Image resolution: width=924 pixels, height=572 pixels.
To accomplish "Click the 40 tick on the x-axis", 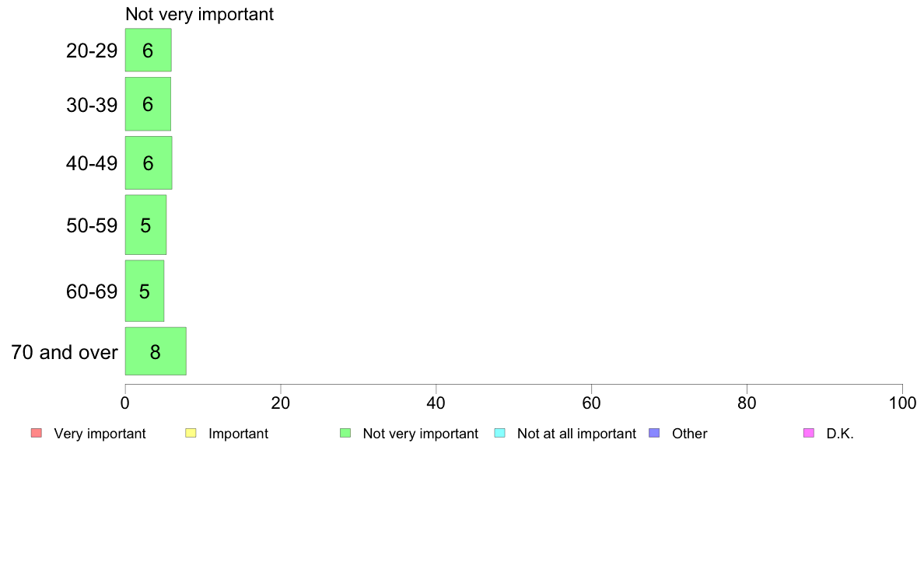I will click(x=436, y=403).
